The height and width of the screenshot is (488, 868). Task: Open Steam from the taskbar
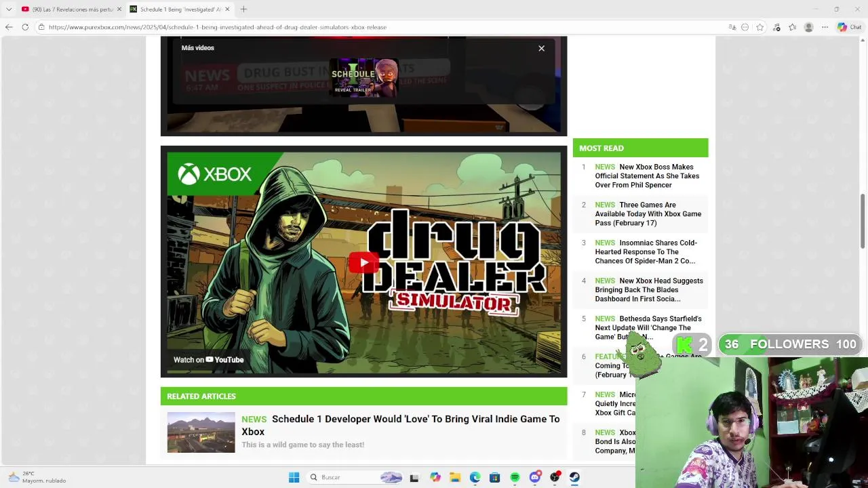click(574, 478)
